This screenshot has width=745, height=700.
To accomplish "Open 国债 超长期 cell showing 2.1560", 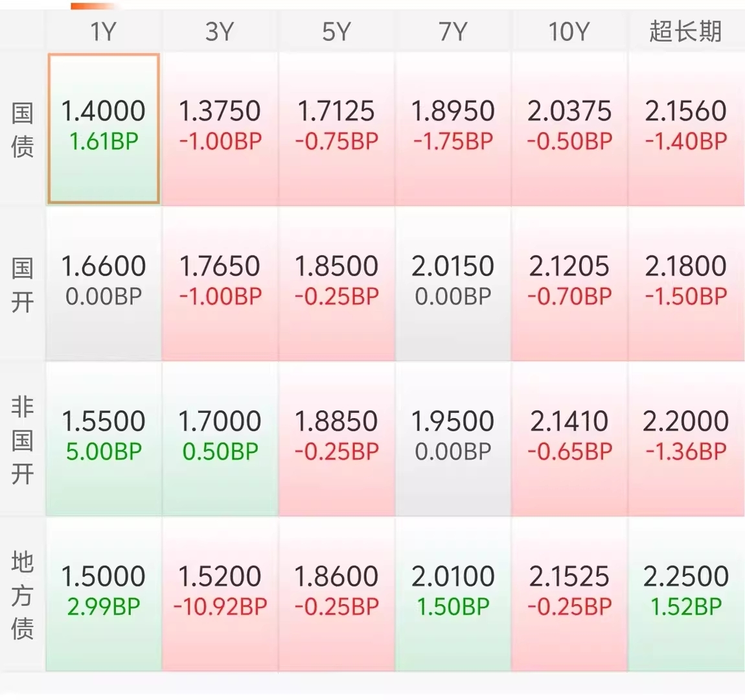I will (x=686, y=129).
